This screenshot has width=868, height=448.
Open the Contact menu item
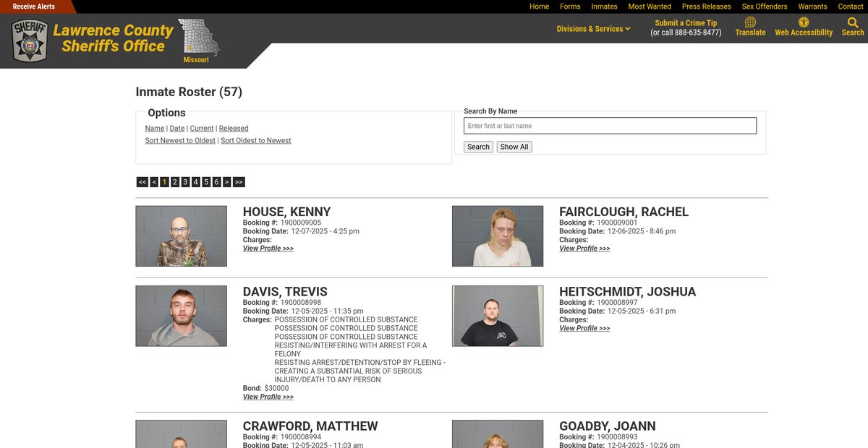[851, 7]
